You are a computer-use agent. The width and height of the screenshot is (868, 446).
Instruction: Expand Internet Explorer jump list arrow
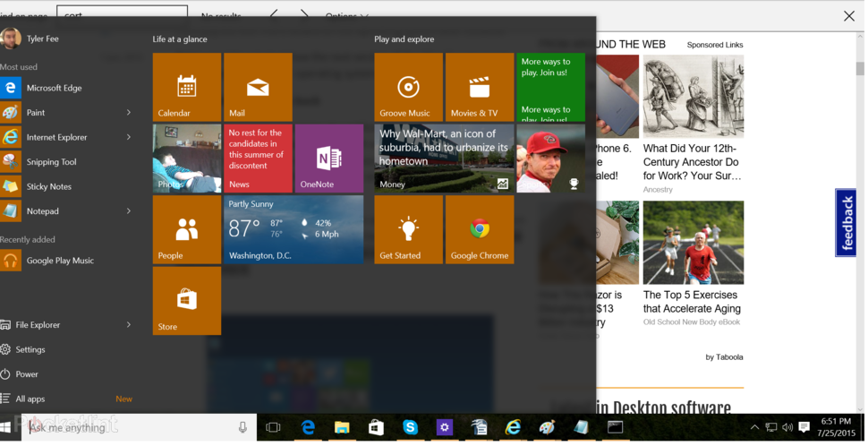pyautogui.click(x=129, y=137)
